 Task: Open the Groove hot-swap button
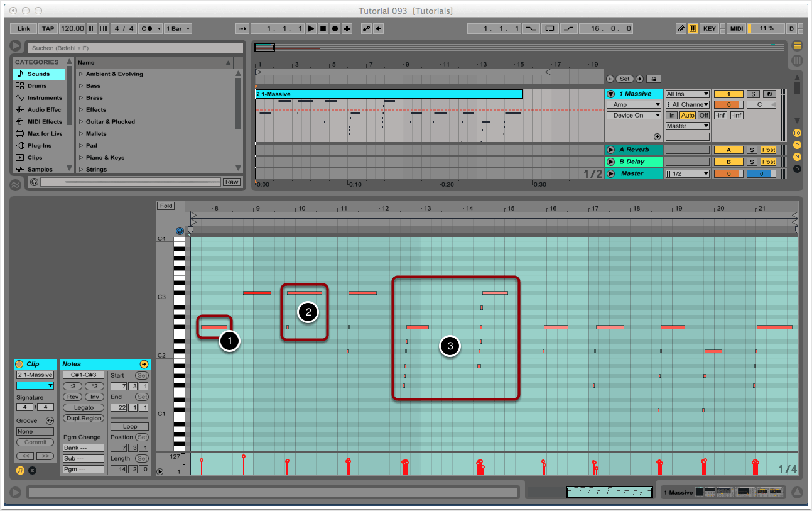pyautogui.click(x=50, y=420)
